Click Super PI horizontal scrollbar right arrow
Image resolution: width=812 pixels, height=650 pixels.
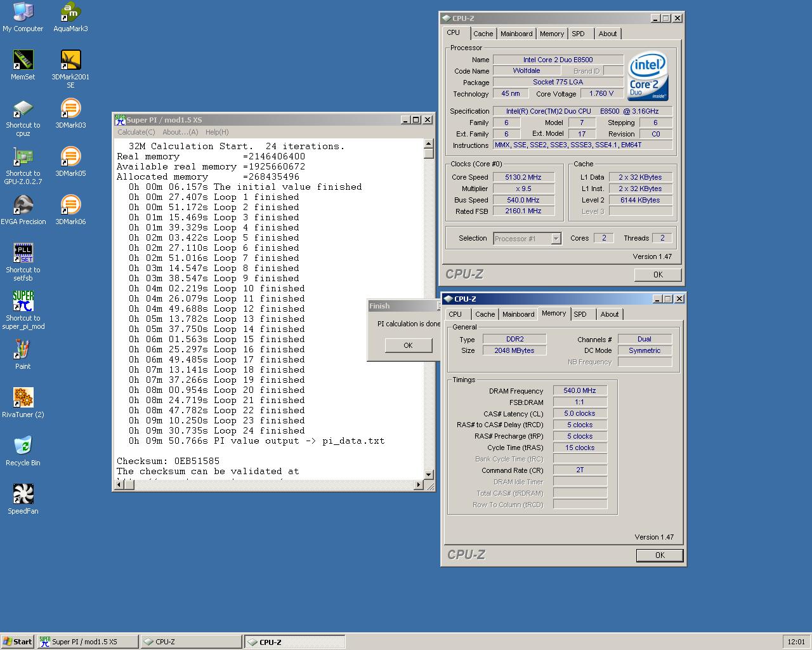(x=418, y=485)
